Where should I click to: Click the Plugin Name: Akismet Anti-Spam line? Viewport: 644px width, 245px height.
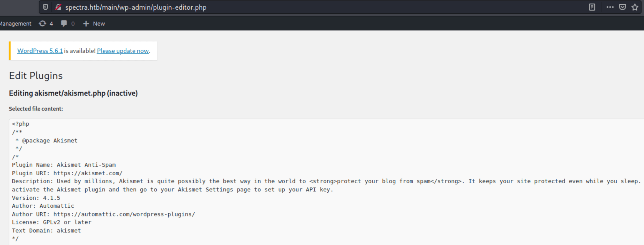64,165
